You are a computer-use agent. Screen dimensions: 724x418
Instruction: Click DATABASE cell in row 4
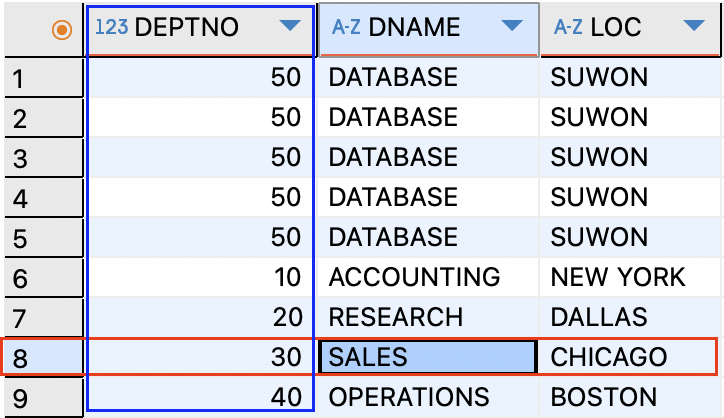(x=428, y=197)
